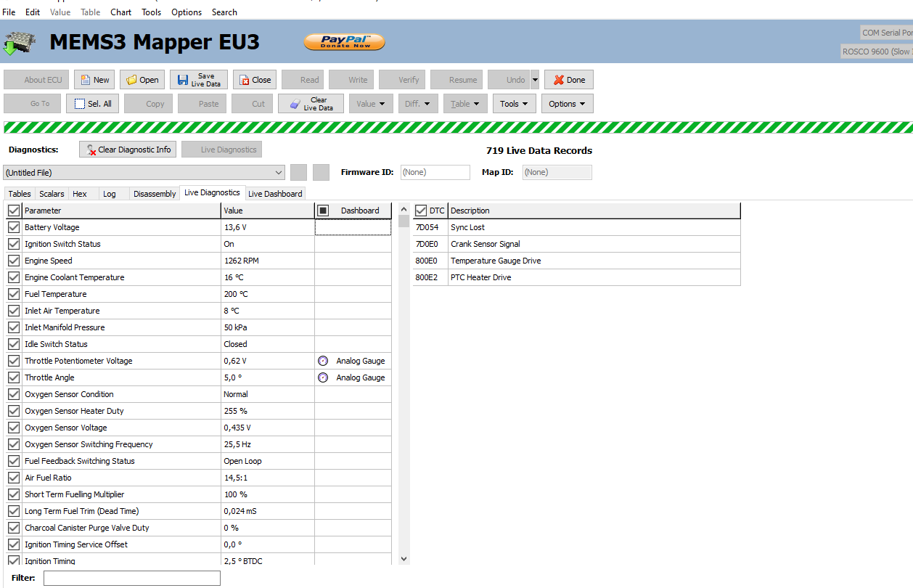
Task: Click the Filter text input field
Action: (131, 578)
